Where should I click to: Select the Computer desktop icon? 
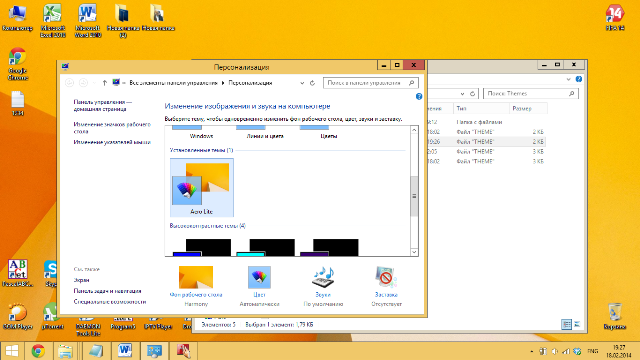17,18
